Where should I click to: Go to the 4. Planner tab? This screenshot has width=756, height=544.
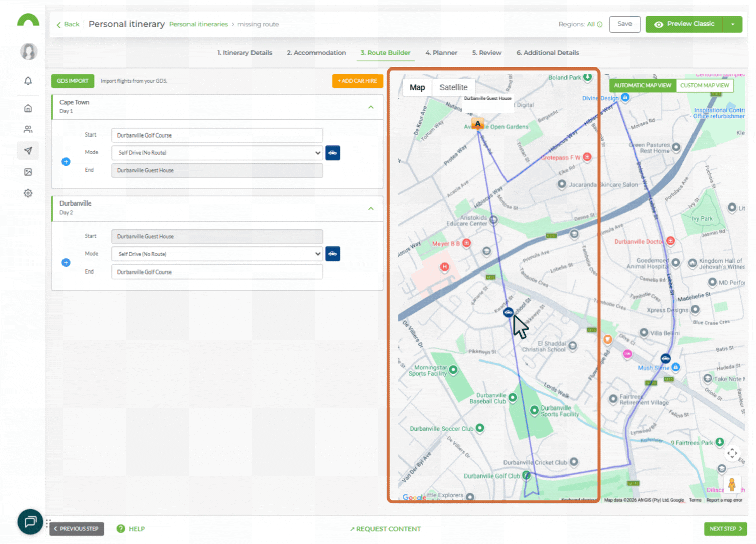click(x=441, y=53)
